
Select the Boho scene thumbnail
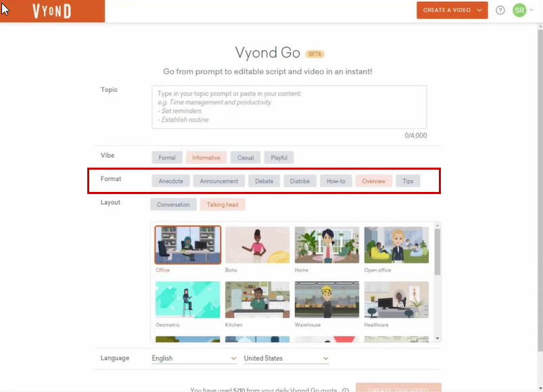[x=258, y=245]
